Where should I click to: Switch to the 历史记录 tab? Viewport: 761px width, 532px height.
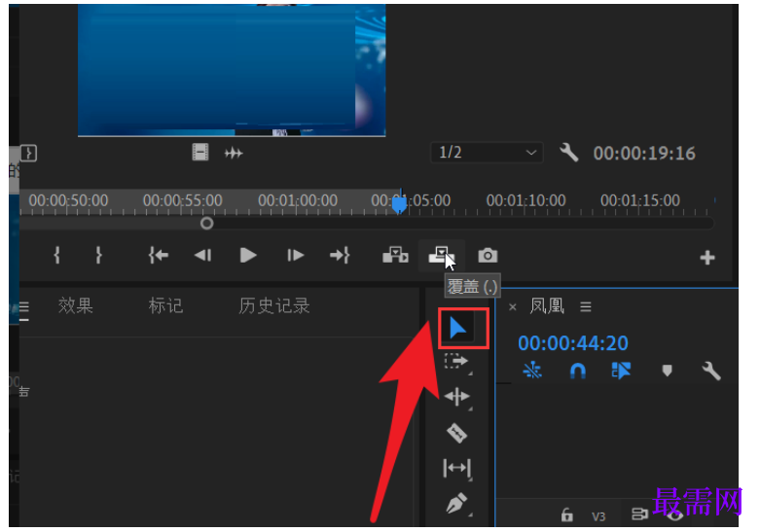(273, 306)
